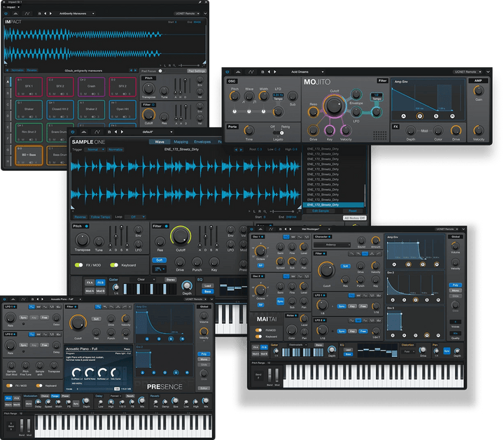
Task: Click the Mojito Cutoff large knob
Action: pyautogui.click(x=334, y=105)
